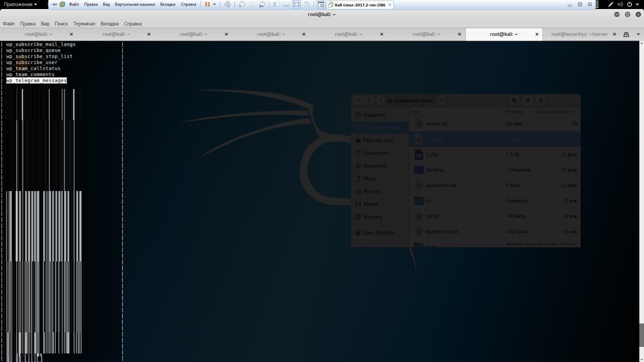Click the wp_subscribe_user table name
The height and width of the screenshot is (362, 644).
[x=32, y=62]
